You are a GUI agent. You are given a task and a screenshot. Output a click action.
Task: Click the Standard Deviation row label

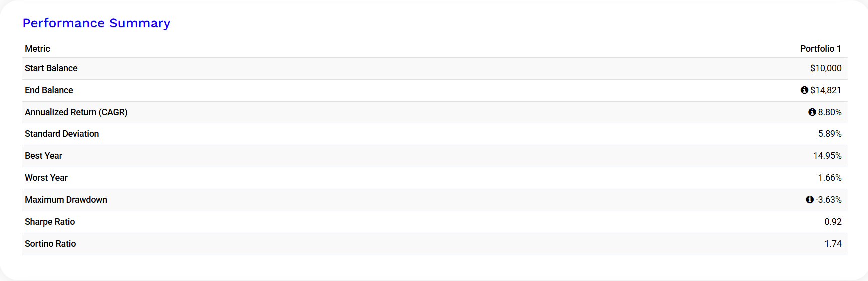tap(62, 134)
